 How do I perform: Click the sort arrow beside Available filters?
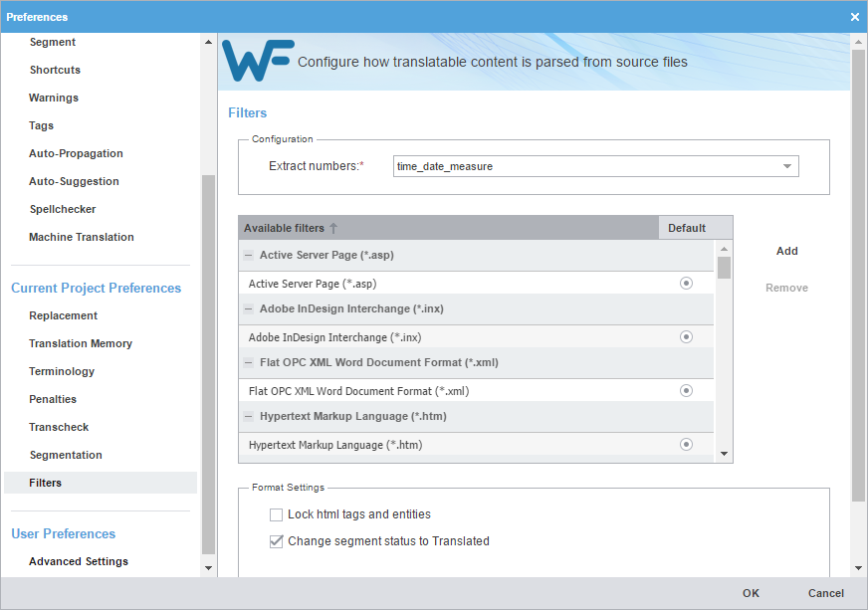click(x=333, y=228)
